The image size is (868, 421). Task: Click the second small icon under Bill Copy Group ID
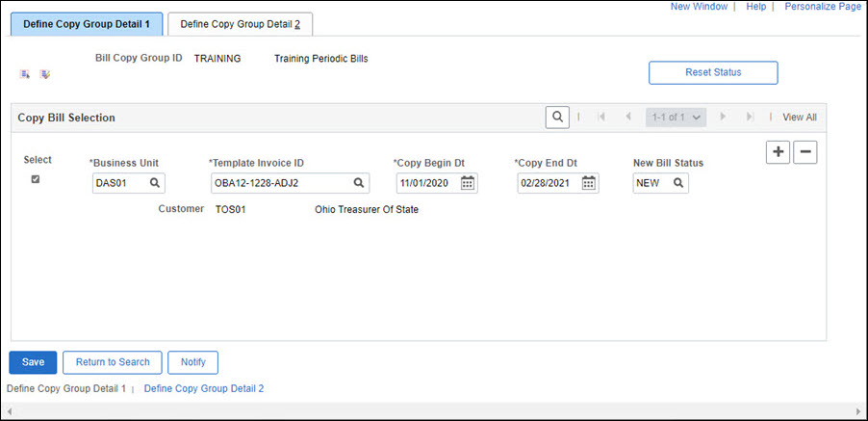coord(44,74)
